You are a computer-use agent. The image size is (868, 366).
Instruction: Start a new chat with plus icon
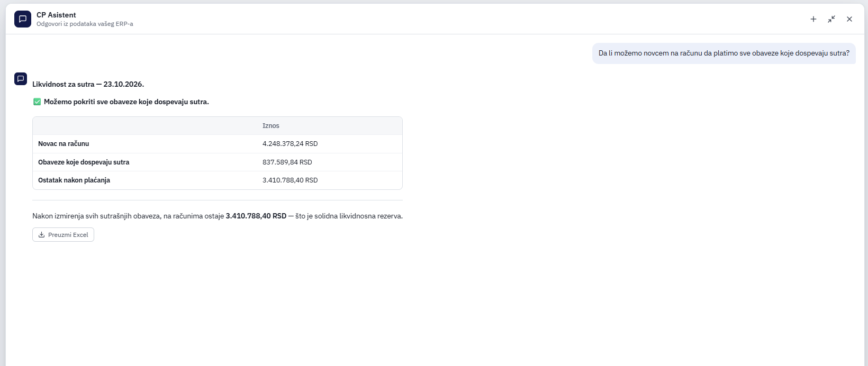[813, 19]
